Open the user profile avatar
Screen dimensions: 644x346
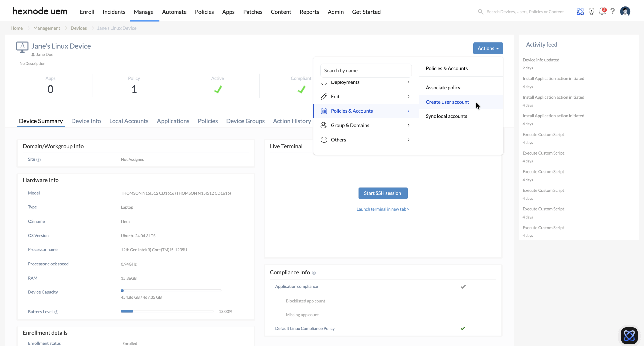pos(625,11)
